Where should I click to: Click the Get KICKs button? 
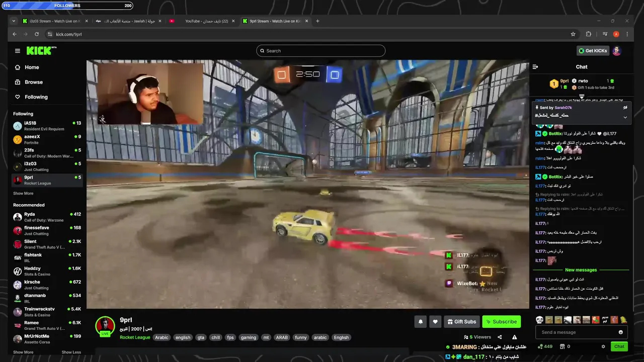point(593,51)
